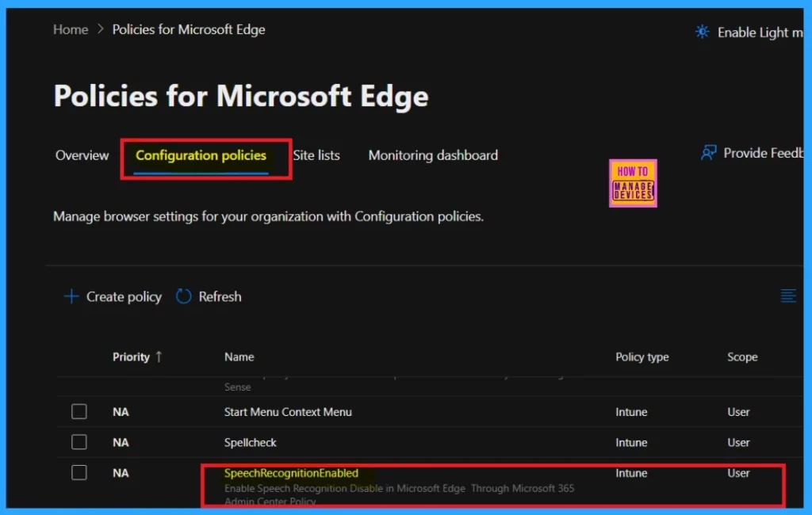Check the Start Menu Context Menu row checkbox
The width and height of the screenshot is (812, 515).
tap(79, 411)
